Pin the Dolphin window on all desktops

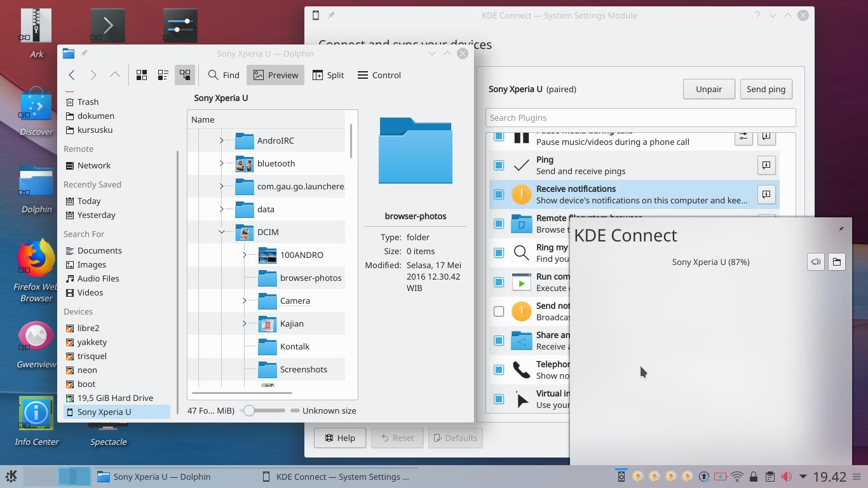coord(84,53)
